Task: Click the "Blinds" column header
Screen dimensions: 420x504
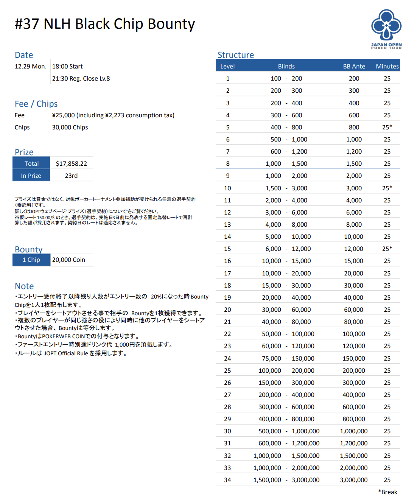Action: click(286, 66)
